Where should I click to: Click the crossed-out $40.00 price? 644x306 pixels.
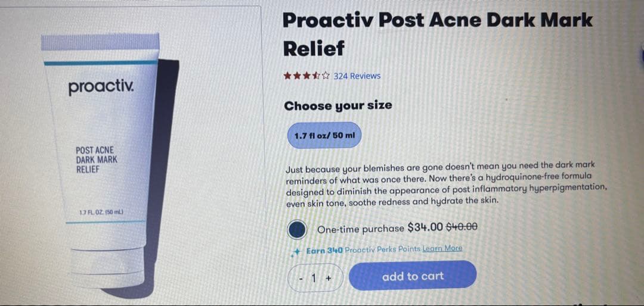coord(462,227)
